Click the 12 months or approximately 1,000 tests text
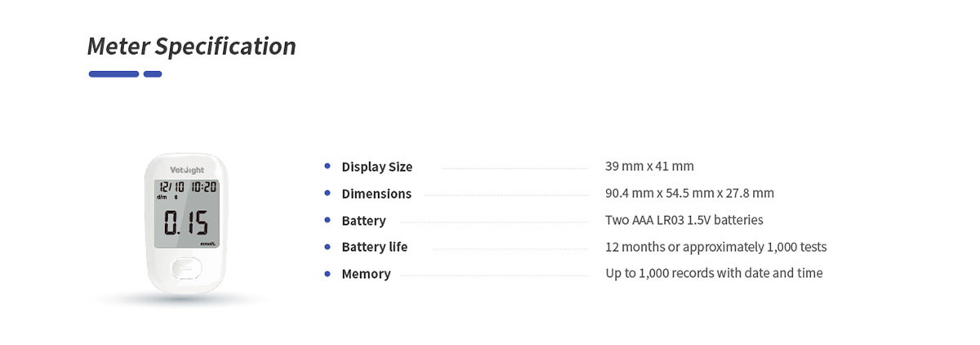This screenshot has height=345, width=980. tap(715, 247)
